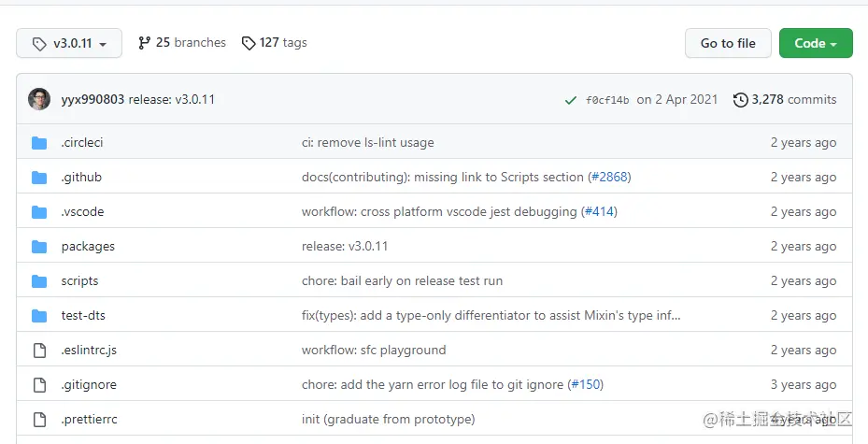This screenshot has width=868, height=444.
Task: Click the commits history clock icon
Action: coord(740,100)
